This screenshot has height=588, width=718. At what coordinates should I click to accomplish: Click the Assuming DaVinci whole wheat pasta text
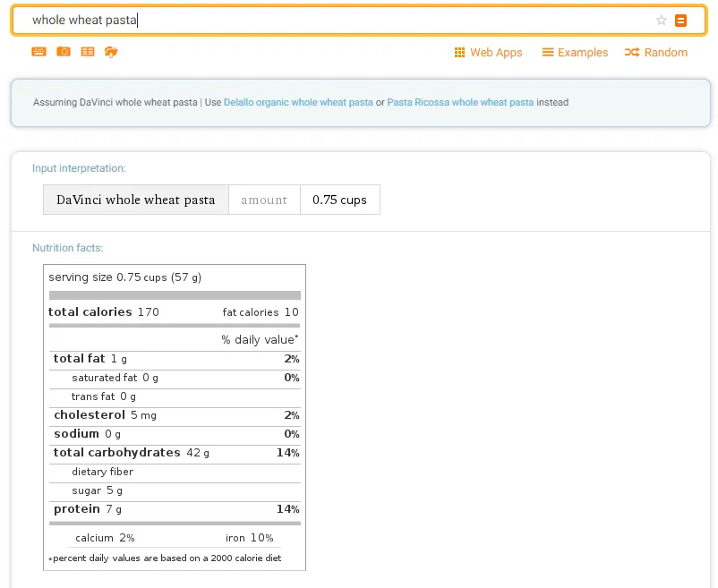pyautogui.click(x=115, y=103)
